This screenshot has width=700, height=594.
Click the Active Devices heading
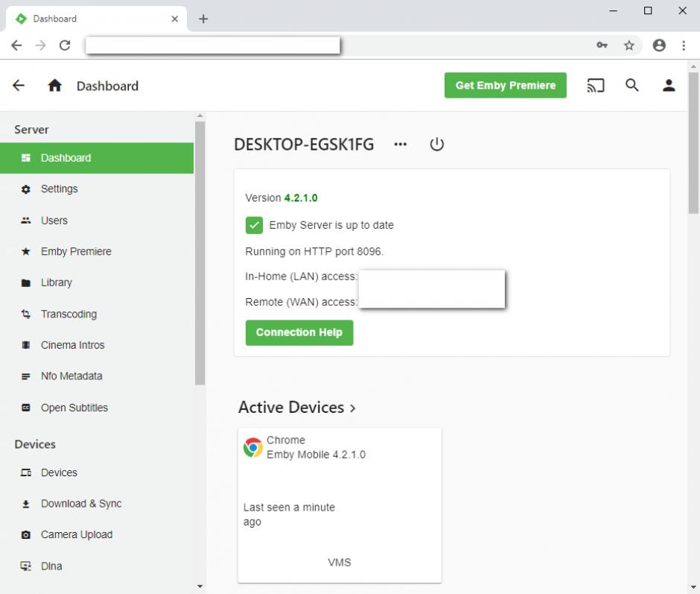pos(291,407)
